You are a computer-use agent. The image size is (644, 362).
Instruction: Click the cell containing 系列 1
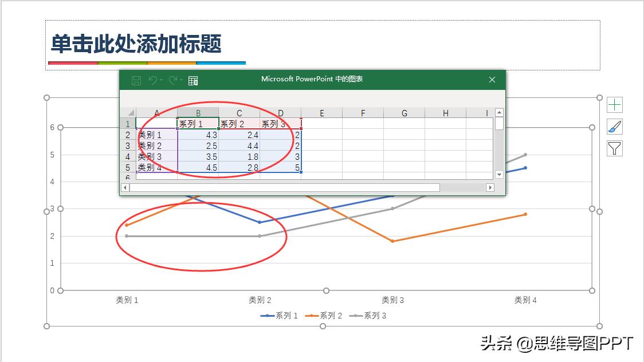pos(198,123)
